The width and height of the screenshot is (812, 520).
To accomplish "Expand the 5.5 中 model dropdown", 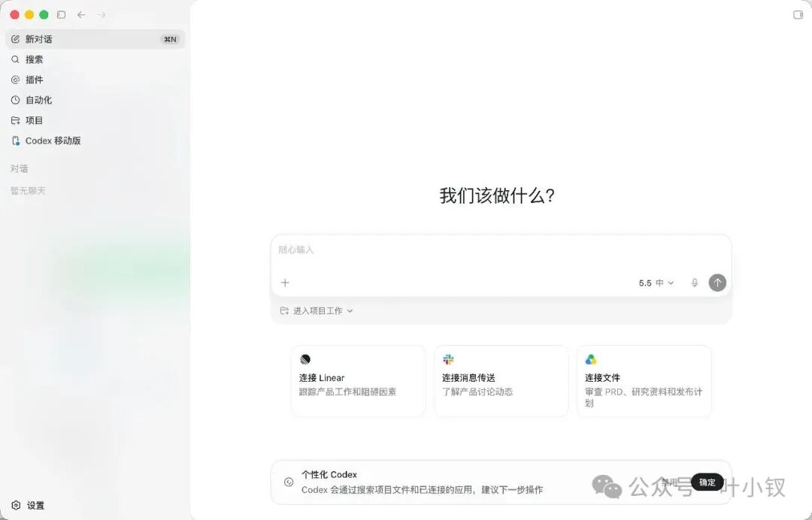I will pyautogui.click(x=656, y=283).
